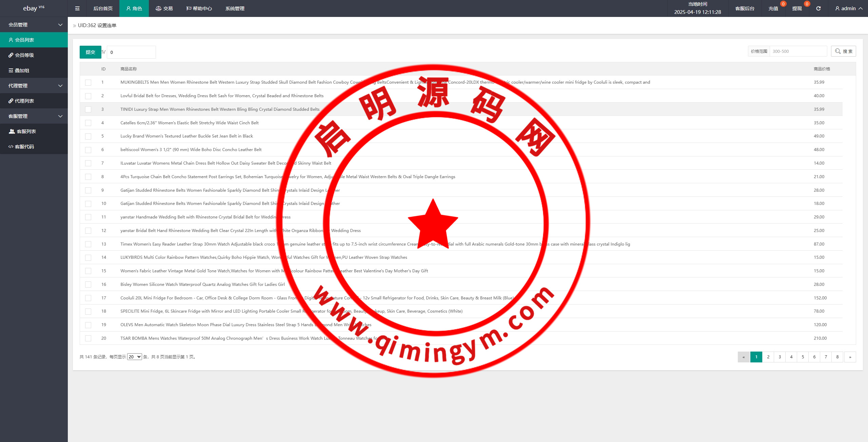Open the 帮助中心 top menu
The height and width of the screenshot is (442, 868).
(x=199, y=8)
